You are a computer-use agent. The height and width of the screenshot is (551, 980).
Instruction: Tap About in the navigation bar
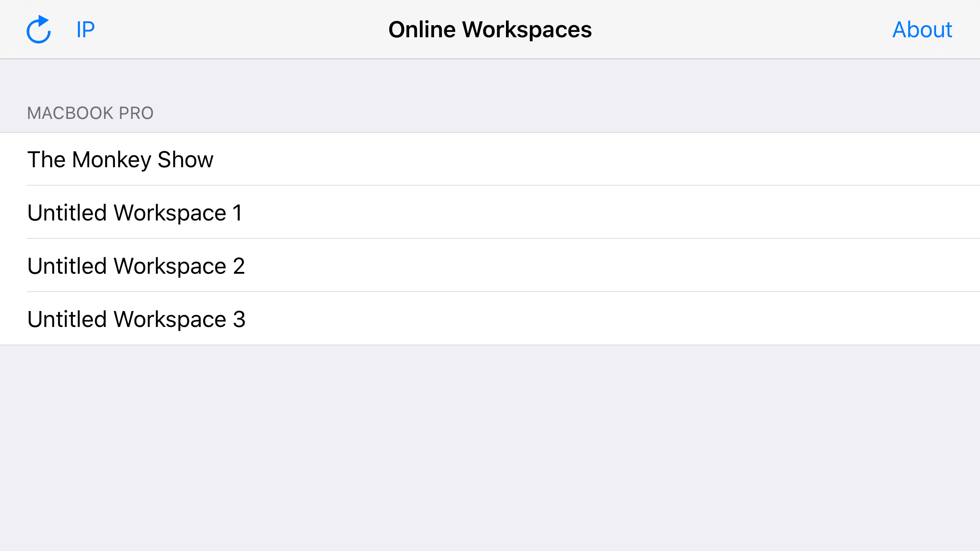(922, 30)
